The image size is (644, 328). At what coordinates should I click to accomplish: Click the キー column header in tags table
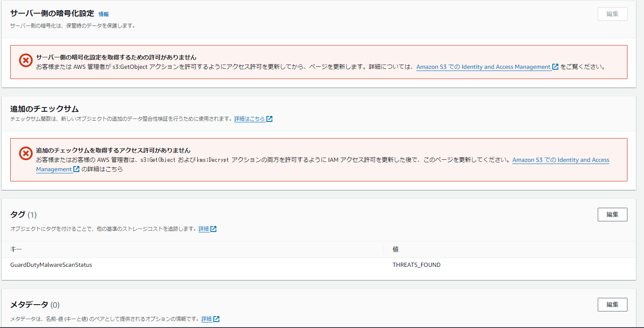click(x=16, y=249)
